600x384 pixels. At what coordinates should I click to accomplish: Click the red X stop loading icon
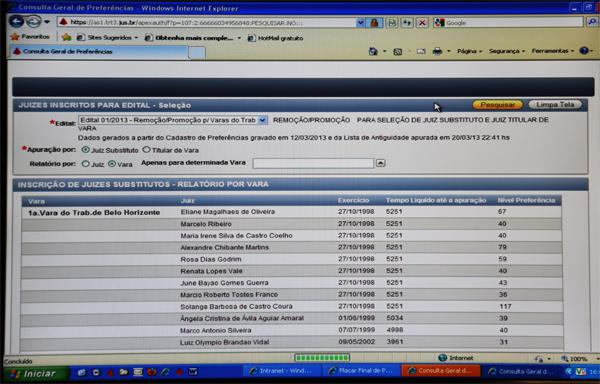pyautogui.click(x=422, y=23)
